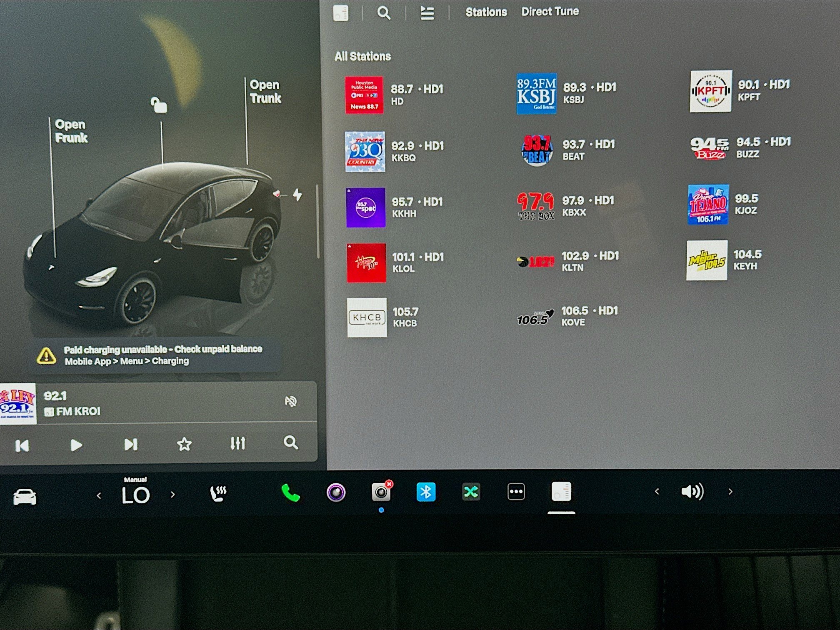Open the charge port lightning bolt

click(297, 195)
